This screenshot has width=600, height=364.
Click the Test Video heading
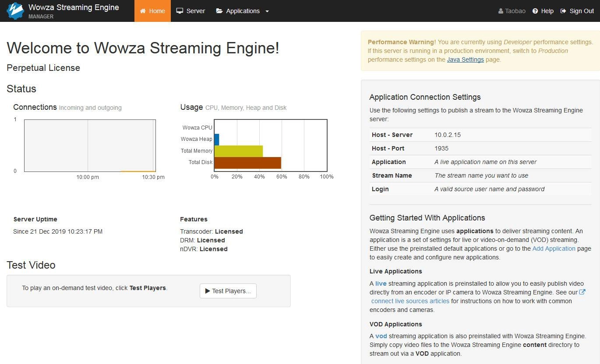pyautogui.click(x=31, y=265)
